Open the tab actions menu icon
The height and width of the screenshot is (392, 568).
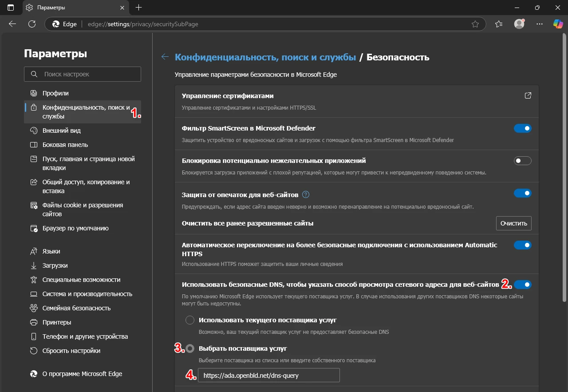coord(11,8)
